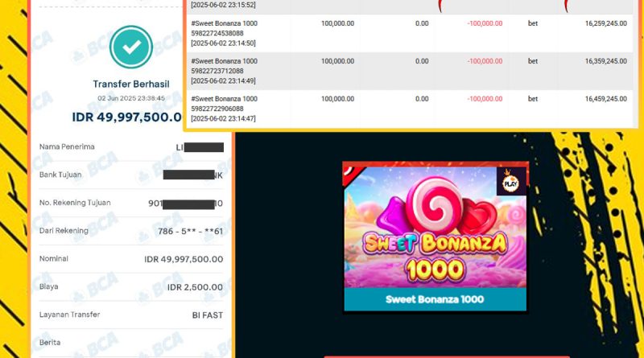Click the IDR 2,500.00 Biaya fee value
The width and height of the screenshot is (644, 358).
tap(195, 287)
